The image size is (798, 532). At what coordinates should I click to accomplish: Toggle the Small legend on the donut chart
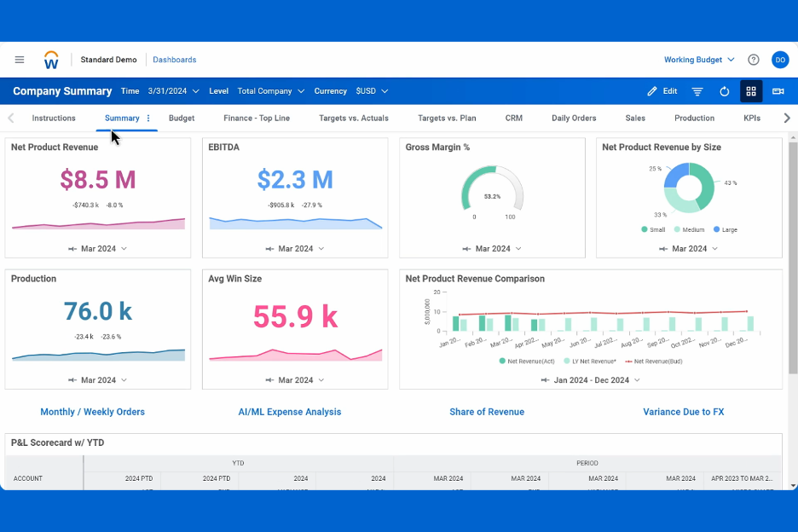click(652, 229)
